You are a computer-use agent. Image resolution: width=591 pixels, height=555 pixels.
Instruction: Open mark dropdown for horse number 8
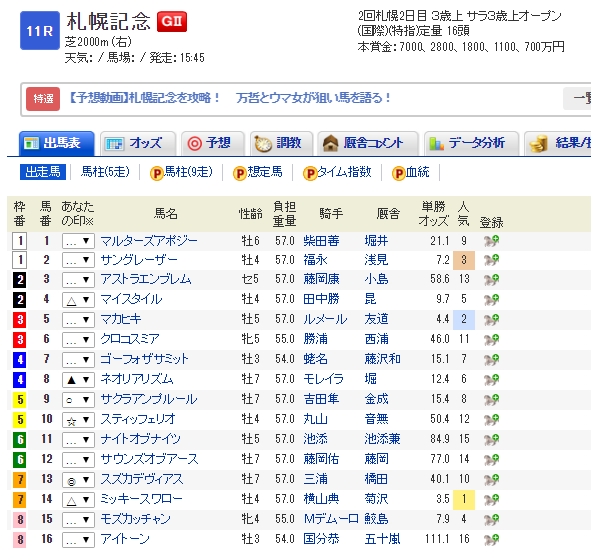[78, 380]
